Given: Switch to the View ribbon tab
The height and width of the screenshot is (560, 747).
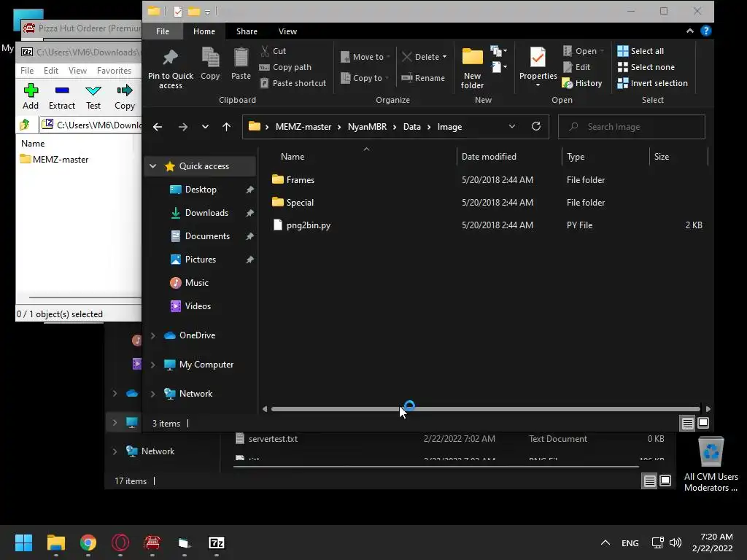Looking at the screenshot, I should 287,31.
